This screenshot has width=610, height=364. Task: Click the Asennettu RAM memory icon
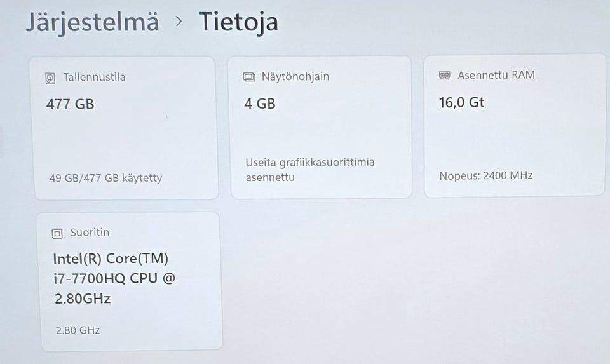tap(445, 76)
